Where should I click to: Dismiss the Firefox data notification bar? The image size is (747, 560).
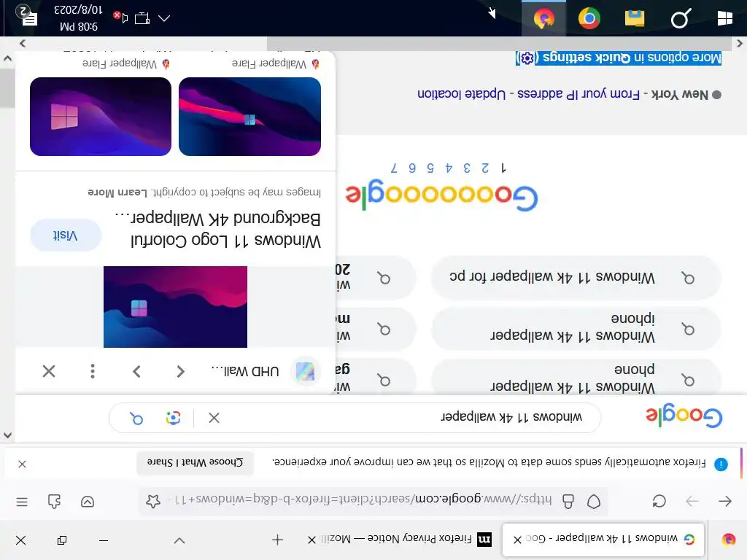click(22, 464)
